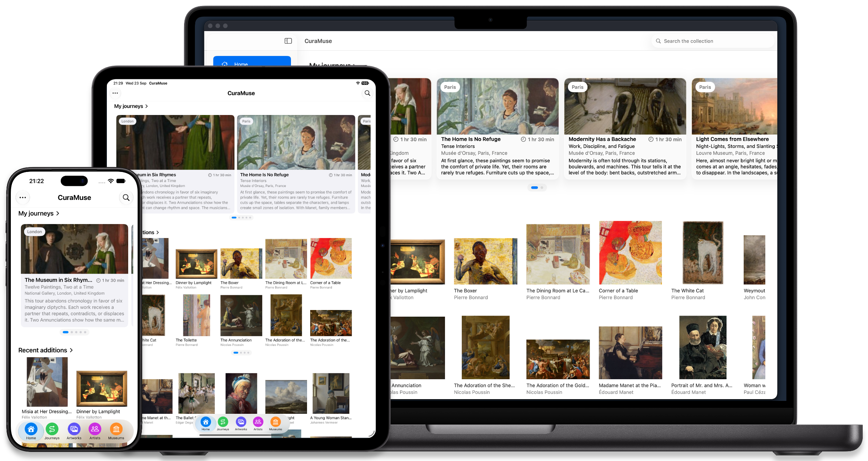The height and width of the screenshot is (461, 868).
Task: Open The Boxer artwork on the iPad
Action: pyautogui.click(x=241, y=268)
